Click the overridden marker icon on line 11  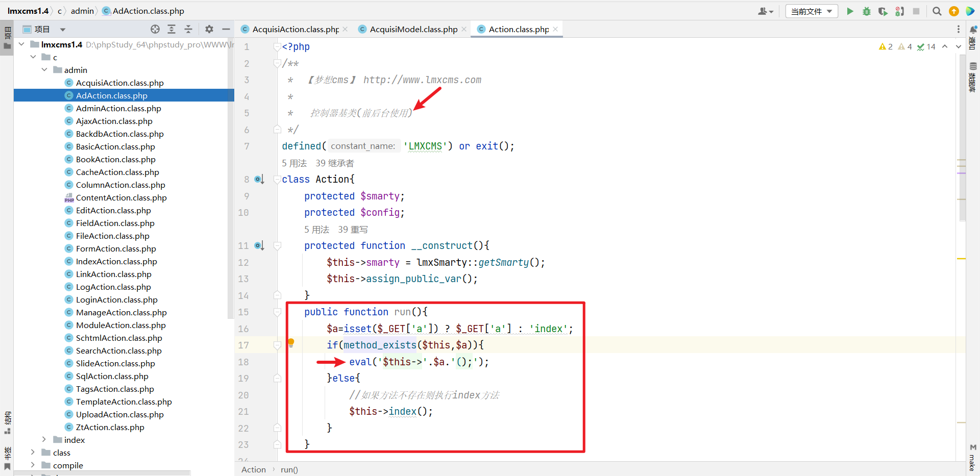click(x=259, y=245)
